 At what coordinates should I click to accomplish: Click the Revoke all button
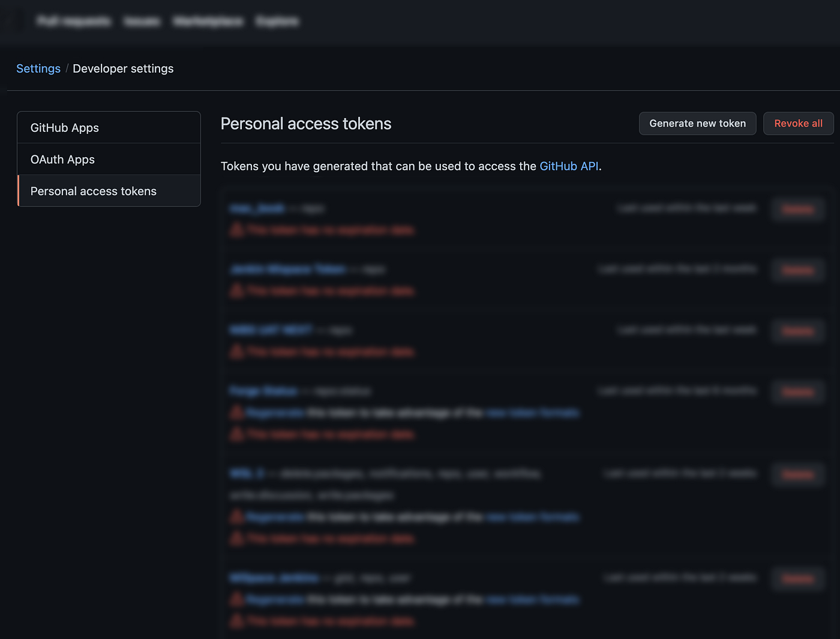[x=798, y=123]
